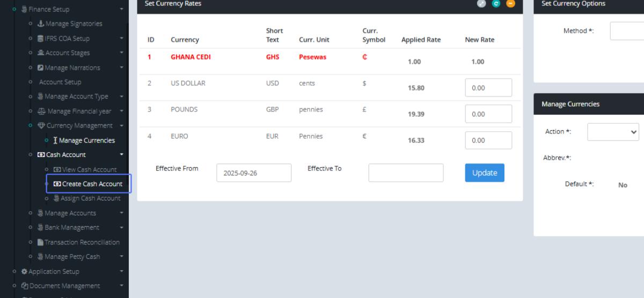The image size is (644, 298).
Task: Expand the Manage Petty Cash arrow
Action: pyautogui.click(x=122, y=257)
